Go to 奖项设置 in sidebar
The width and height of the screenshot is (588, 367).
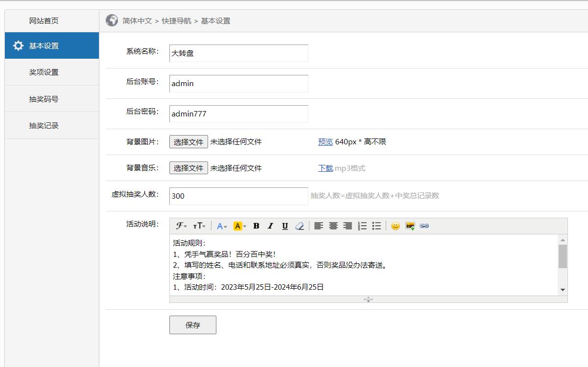pyautogui.click(x=44, y=72)
